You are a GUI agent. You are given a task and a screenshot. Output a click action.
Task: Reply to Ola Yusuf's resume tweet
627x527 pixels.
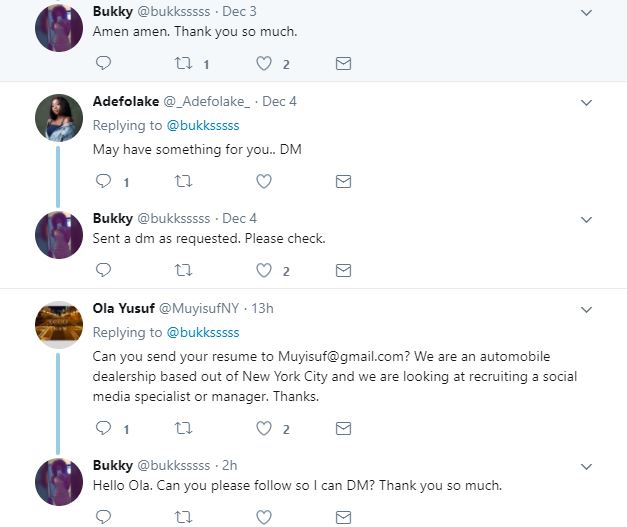tap(103, 429)
